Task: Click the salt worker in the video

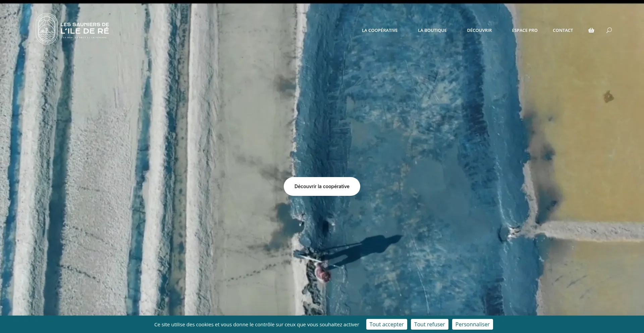Action: pyautogui.click(x=322, y=272)
